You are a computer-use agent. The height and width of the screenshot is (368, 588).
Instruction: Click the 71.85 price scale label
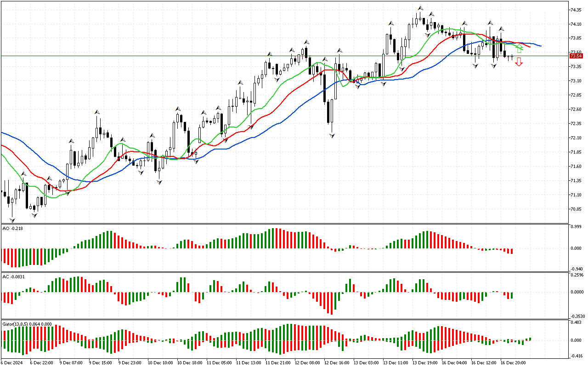click(x=576, y=152)
